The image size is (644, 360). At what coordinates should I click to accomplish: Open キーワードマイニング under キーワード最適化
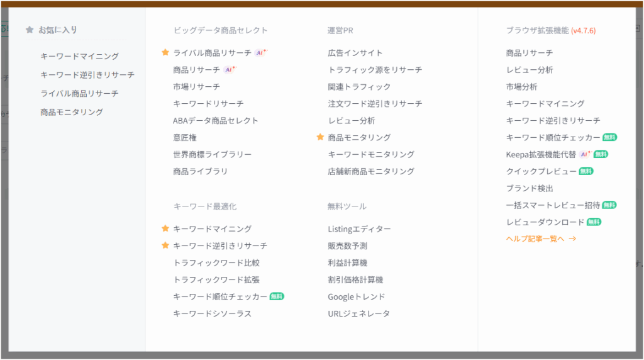(213, 228)
